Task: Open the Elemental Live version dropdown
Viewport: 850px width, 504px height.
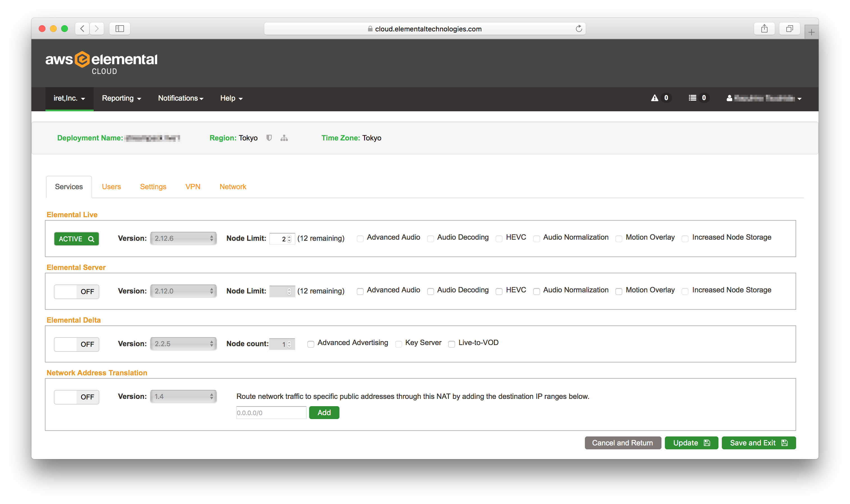Action: click(x=183, y=238)
